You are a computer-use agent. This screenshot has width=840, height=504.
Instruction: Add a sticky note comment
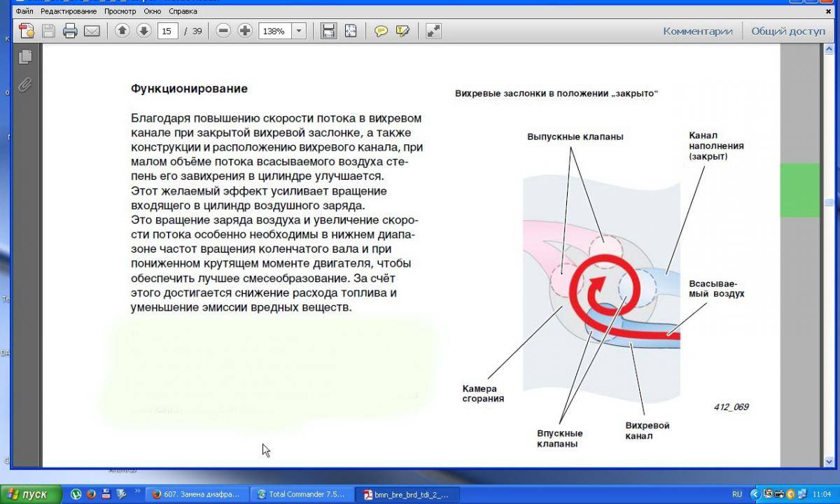point(381,31)
